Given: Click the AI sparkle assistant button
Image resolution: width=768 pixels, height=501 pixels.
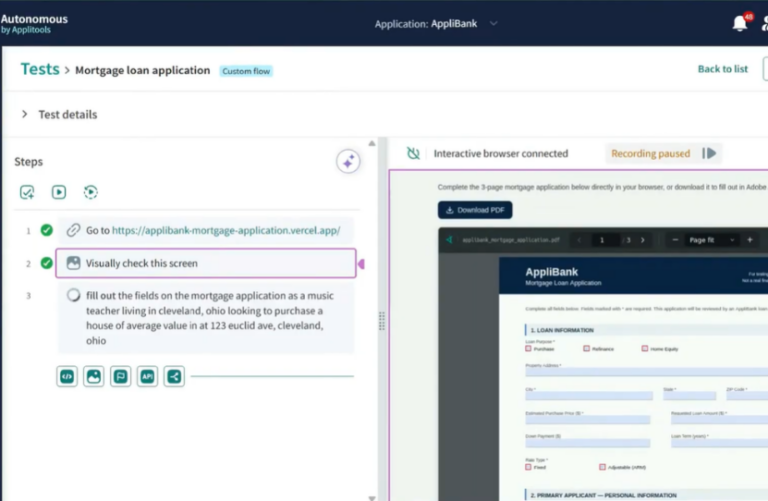Looking at the screenshot, I should pyautogui.click(x=348, y=161).
